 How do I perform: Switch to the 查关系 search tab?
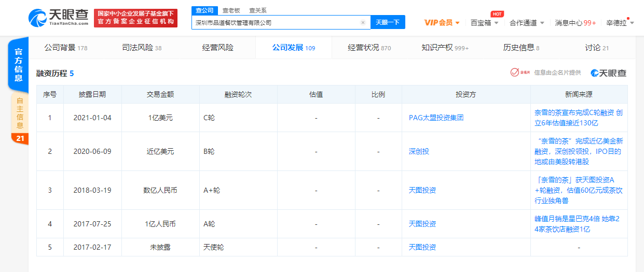coord(258,10)
